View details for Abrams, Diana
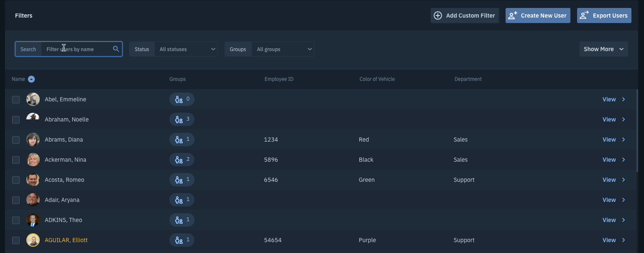Image resolution: width=644 pixels, height=253 pixels. [x=614, y=139]
